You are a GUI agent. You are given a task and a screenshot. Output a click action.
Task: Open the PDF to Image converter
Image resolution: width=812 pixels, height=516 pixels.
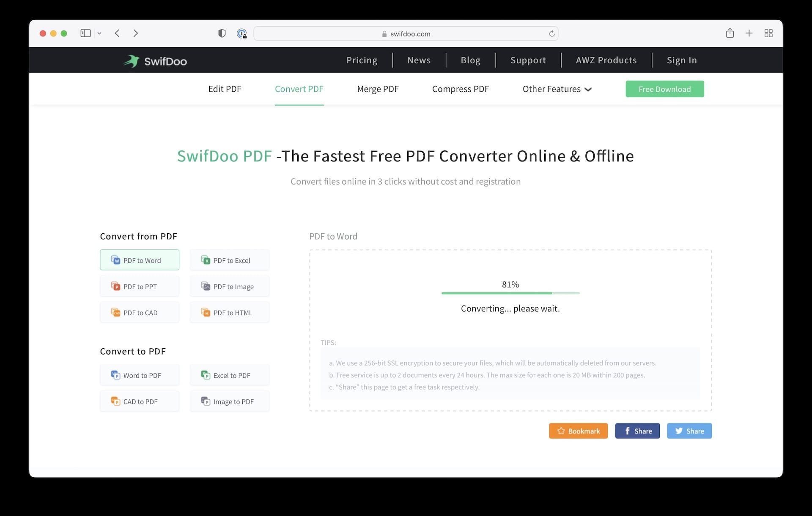229,287
